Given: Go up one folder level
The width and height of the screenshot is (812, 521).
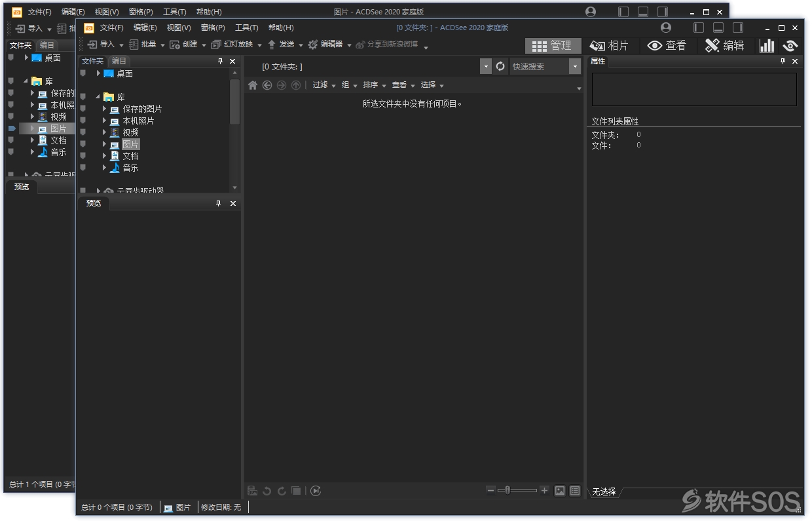Looking at the screenshot, I should pyautogui.click(x=296, y=85).
